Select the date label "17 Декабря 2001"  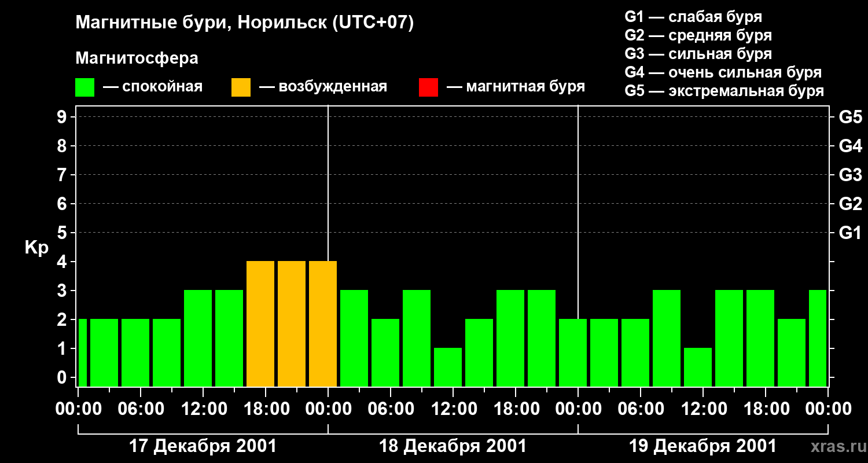[x=203, y=446]
